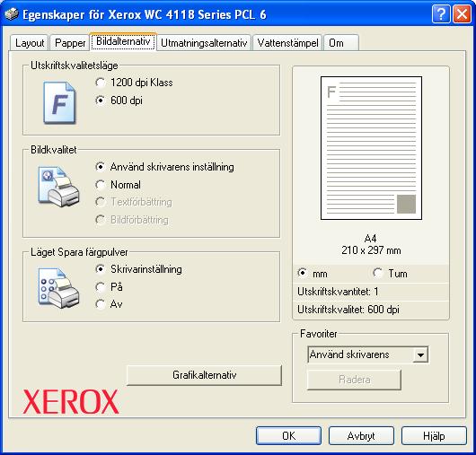Go to the Utmatningsalternativ tab
Screen dimensions: 476x455
click(204, 43)
